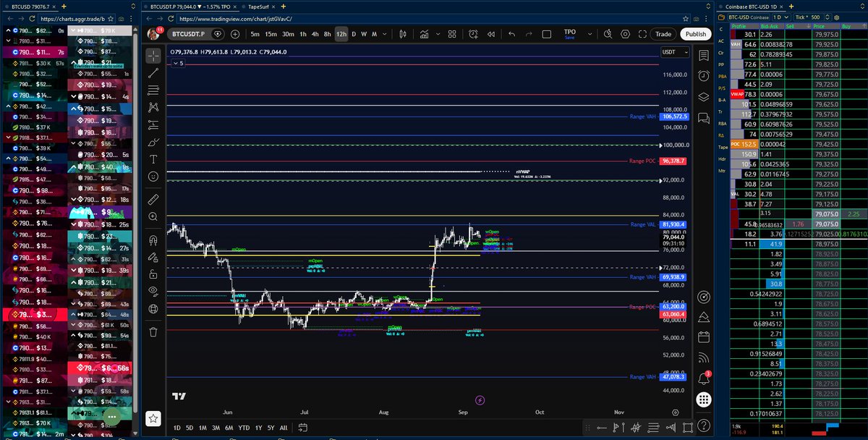
Task: Open the candlestick chart type selector
Action: [403, 34]
